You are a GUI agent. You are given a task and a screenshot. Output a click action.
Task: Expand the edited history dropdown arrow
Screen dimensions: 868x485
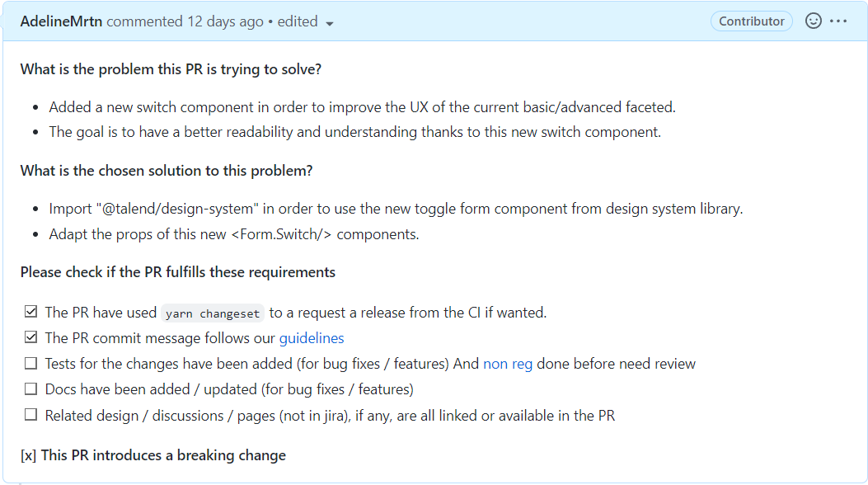click(330, 23)
